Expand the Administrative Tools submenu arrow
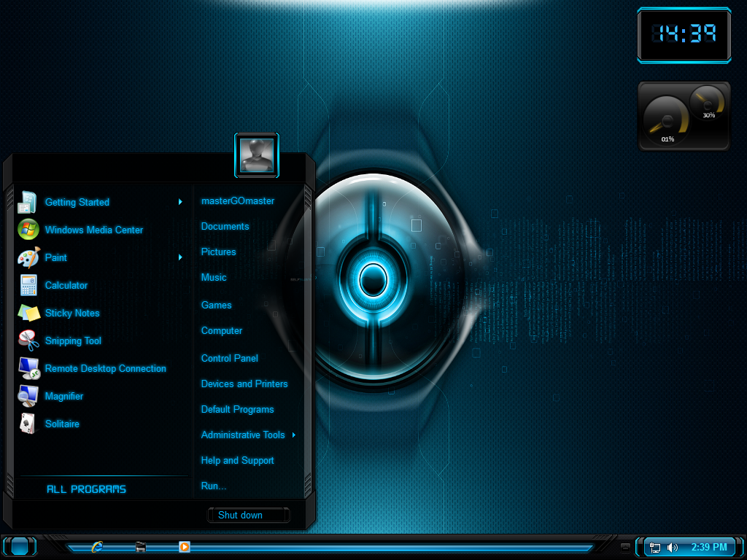The height and width of the screenshot is (560, 747). 294,435
